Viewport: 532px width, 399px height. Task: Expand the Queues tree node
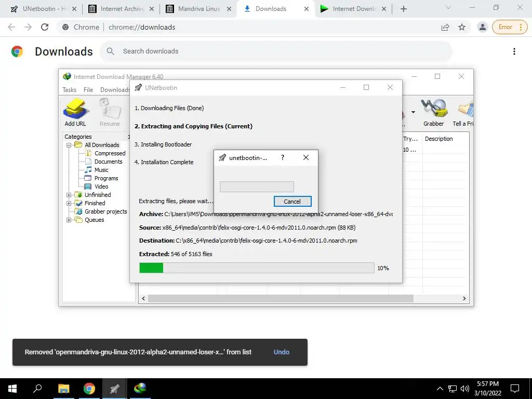69,220
